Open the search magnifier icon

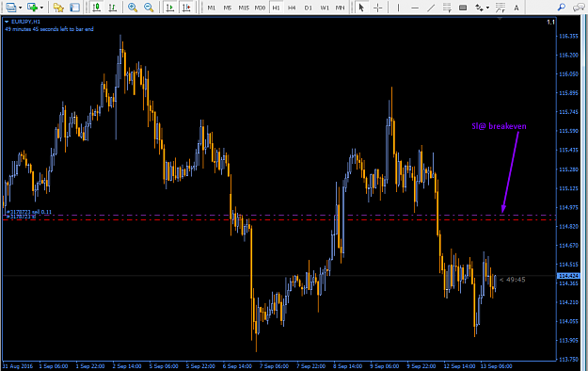pos(561,8)
